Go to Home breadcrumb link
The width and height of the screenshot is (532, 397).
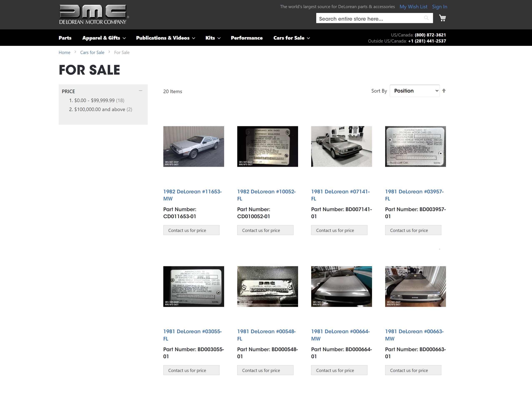tap(64, 52)
